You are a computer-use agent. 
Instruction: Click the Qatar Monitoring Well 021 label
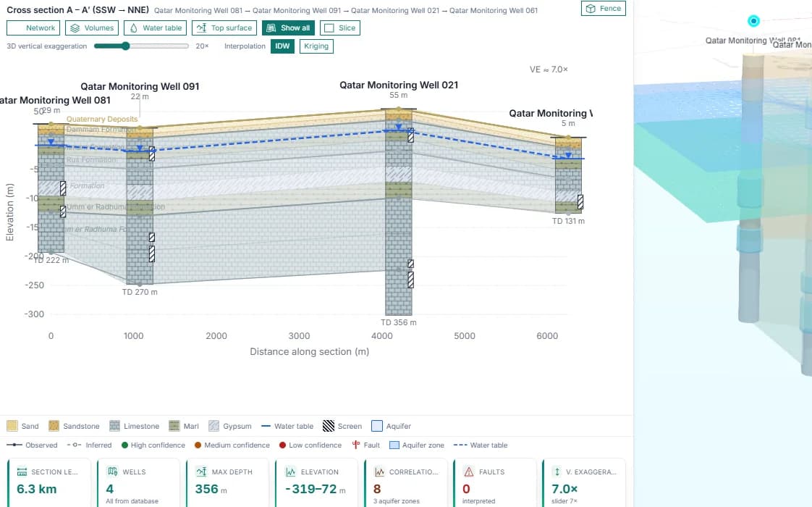click(399, 85)
